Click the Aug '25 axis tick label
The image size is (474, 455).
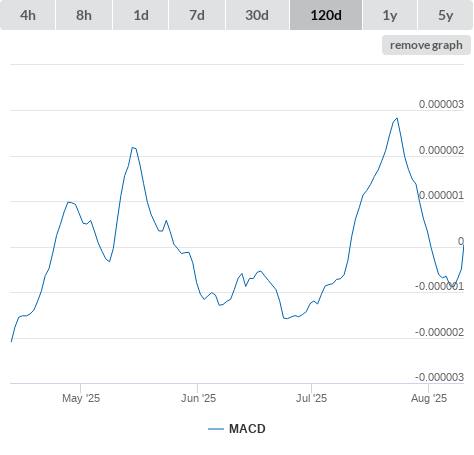429,398
